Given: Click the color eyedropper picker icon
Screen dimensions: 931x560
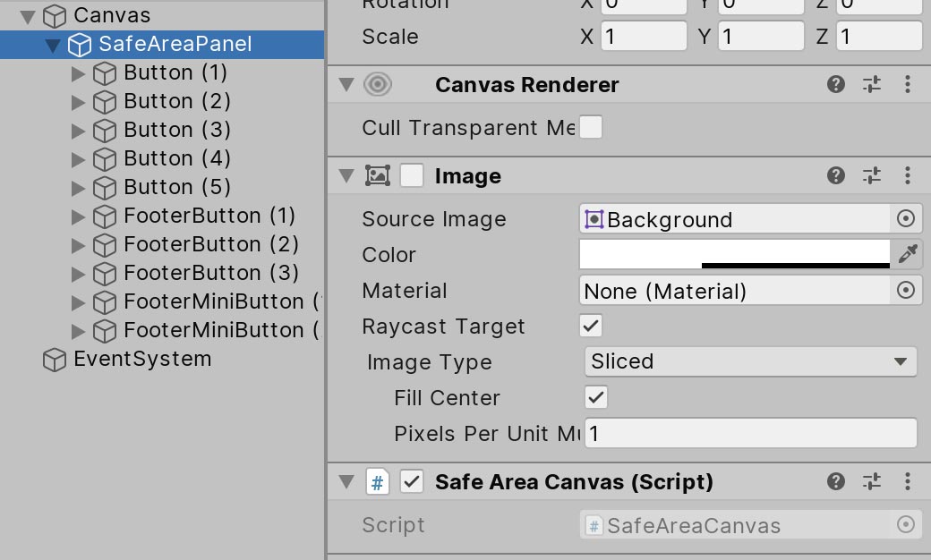Looking at the screenshot, I should click(907, 255).
